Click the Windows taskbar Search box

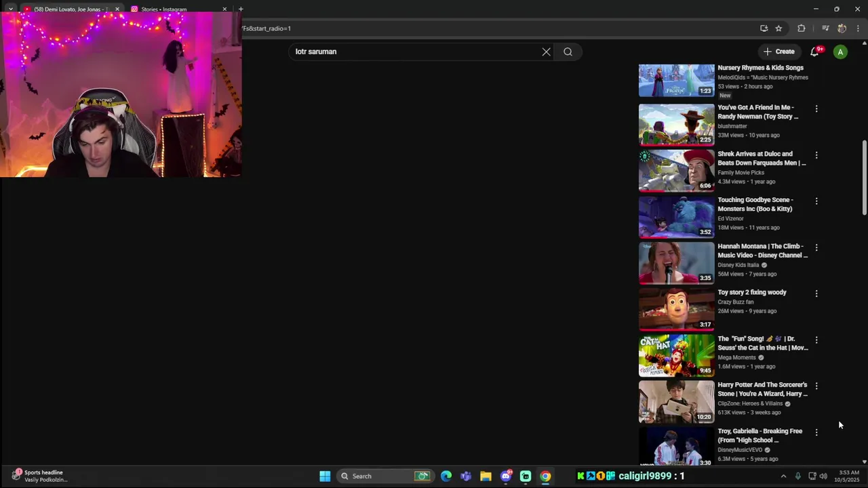click(386, 476)
